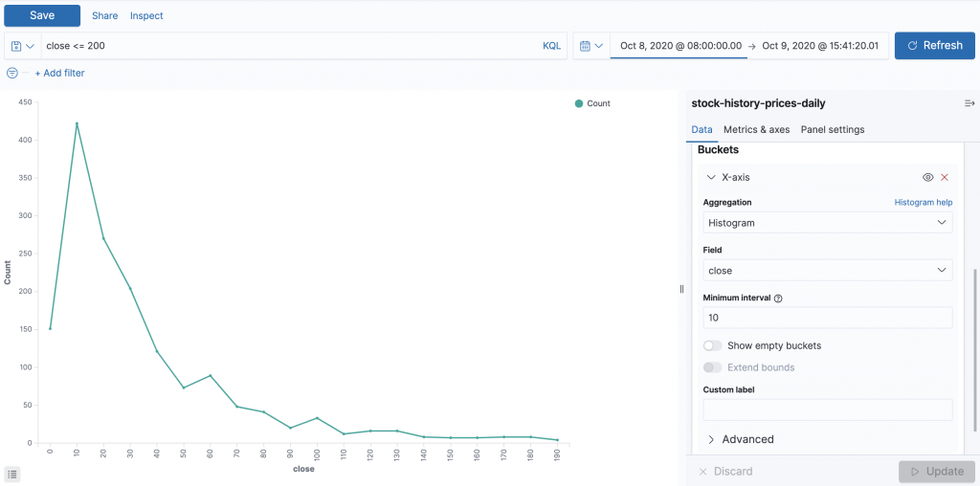The width and height of the screenshot is (980, 486).
Task: Open the Aggregation Histogram dropdown
Action: click(827, 223)
